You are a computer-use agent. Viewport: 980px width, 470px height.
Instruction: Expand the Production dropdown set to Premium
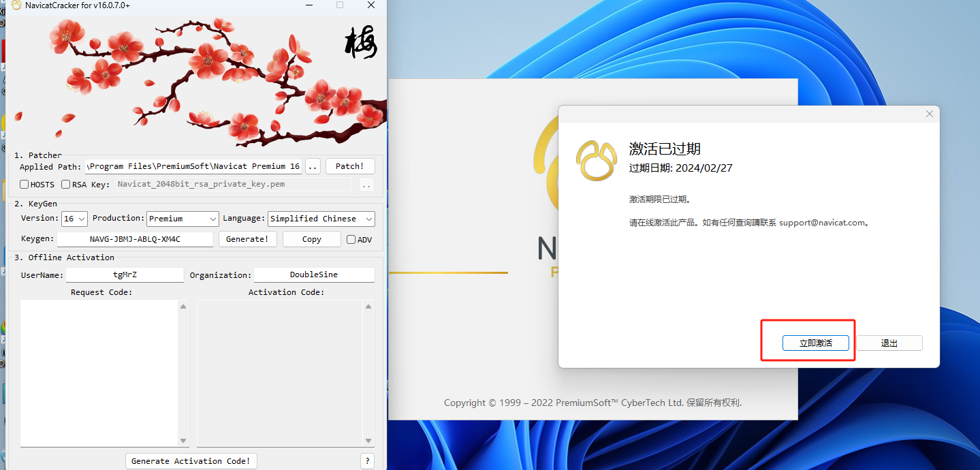click(x=183, y=219)
